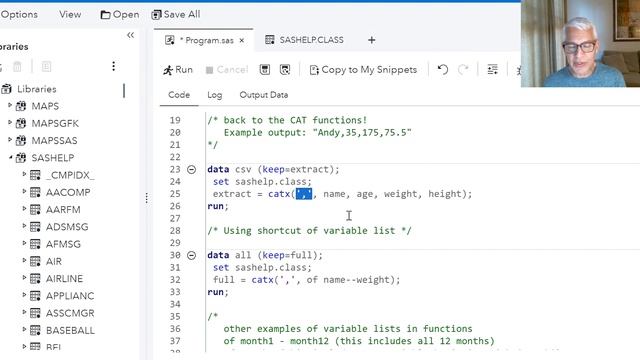Undo the last edit
Viewport: 640px width, 360px height.
click(x=443, y=70)
